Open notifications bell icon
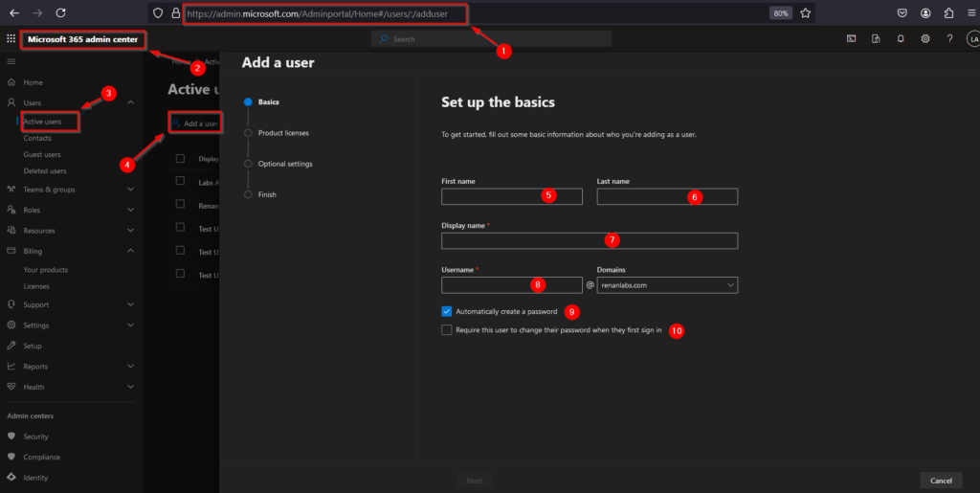The width and height of the screenshot is (980, 493). tap(901, 38)
